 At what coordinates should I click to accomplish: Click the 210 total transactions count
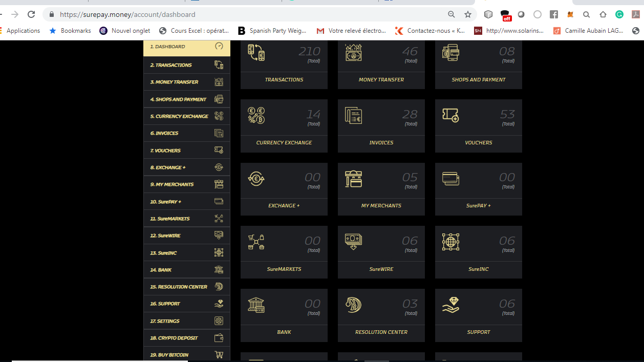[x=310, y=51]
